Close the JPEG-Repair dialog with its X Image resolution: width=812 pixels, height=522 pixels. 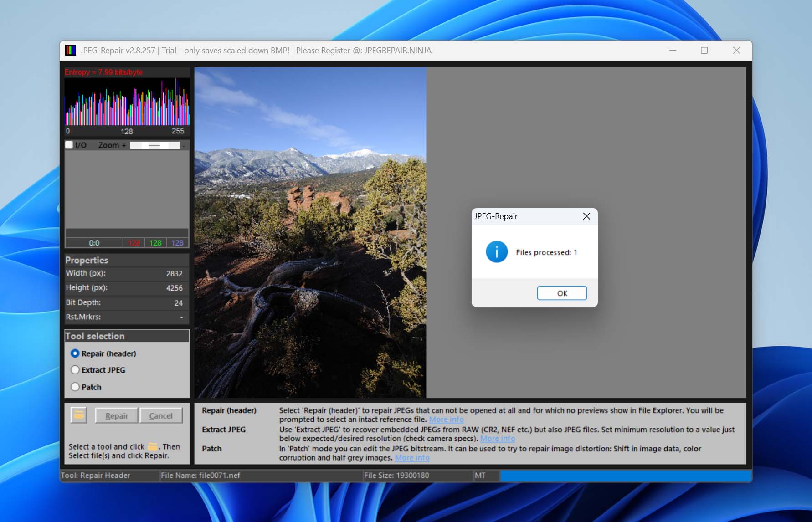[x=586, y=216]
